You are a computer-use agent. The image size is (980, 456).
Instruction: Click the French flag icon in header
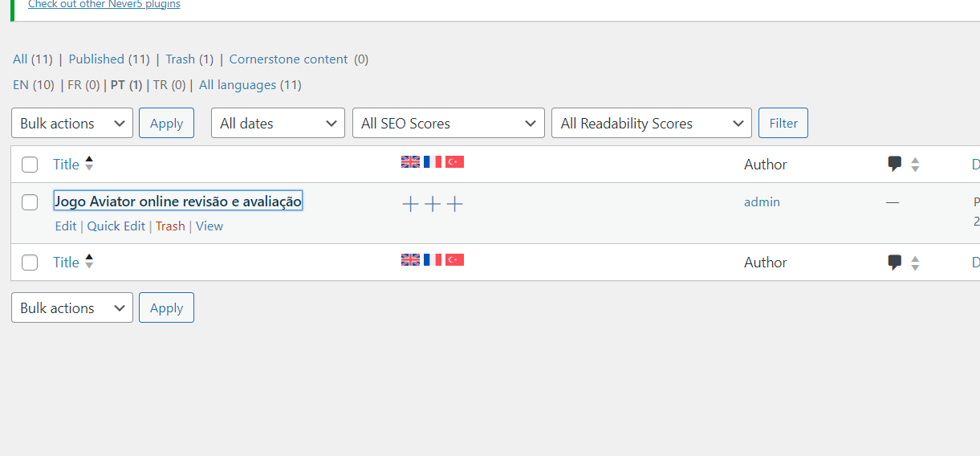pyautogui.click(x=433, y=162)
